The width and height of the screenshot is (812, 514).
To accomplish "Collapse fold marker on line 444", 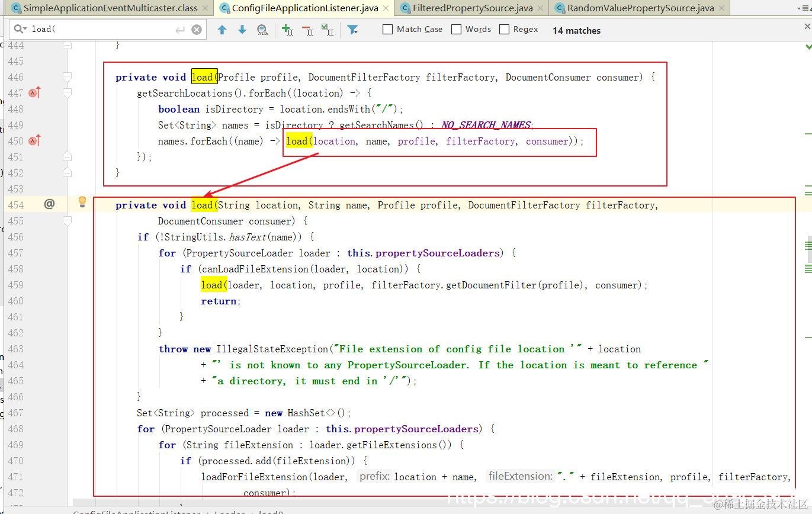I will click(67, 46).
